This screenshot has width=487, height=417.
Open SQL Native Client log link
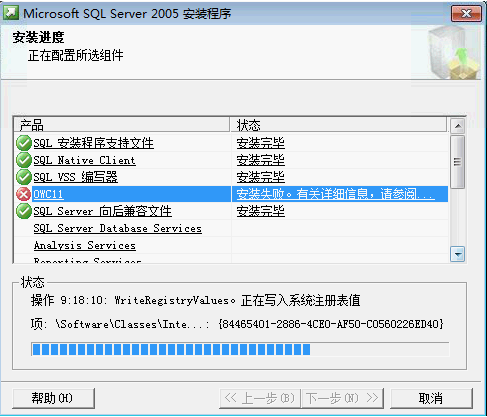84,160
